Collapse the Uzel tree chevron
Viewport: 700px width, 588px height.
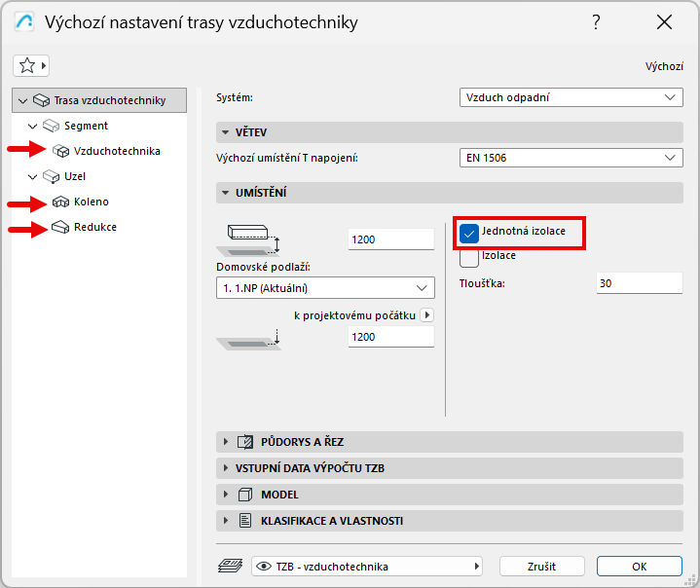click(x=32, y=177)
